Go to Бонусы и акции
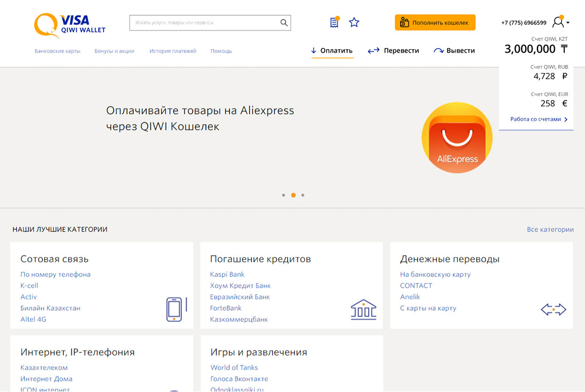Image resolution: width=585 pixels, height=392 pixels. click(x=115, y=51)
